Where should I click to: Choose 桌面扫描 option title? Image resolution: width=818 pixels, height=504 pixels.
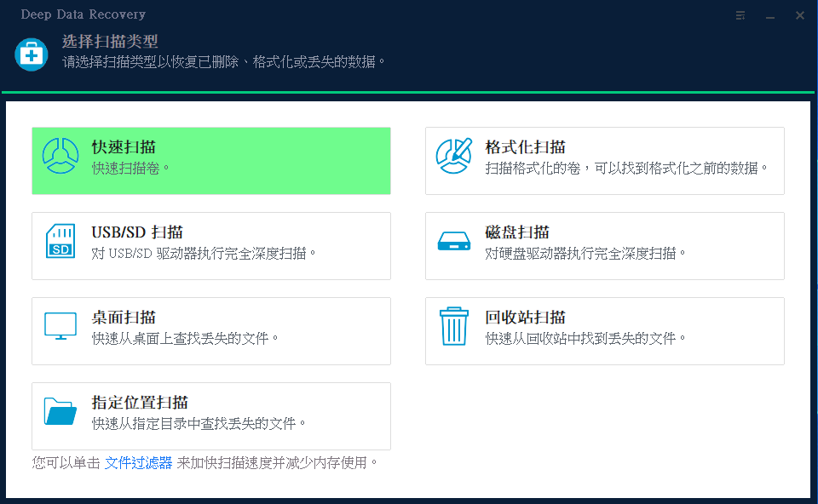(x=124, y=318)
